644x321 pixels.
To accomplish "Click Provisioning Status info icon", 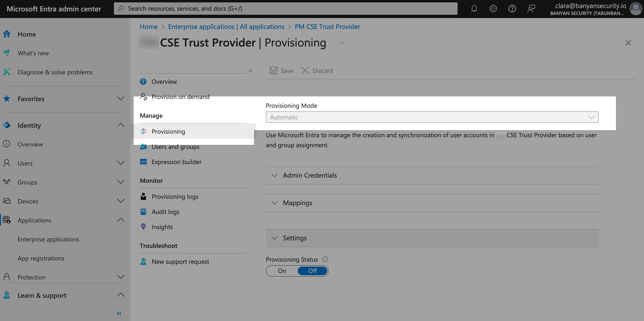I will point(325,259).
